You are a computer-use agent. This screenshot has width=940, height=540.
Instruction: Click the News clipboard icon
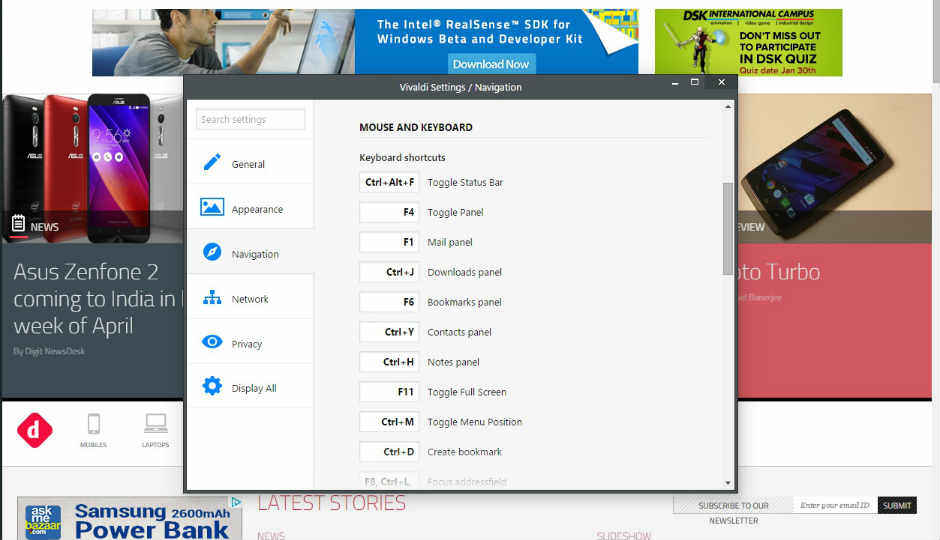click(18, 224)
